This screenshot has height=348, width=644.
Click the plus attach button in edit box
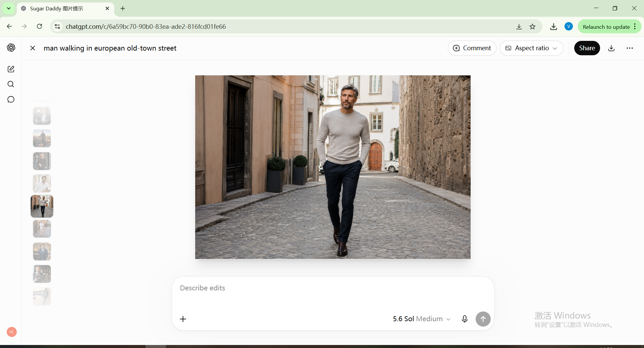click(183, 319)
